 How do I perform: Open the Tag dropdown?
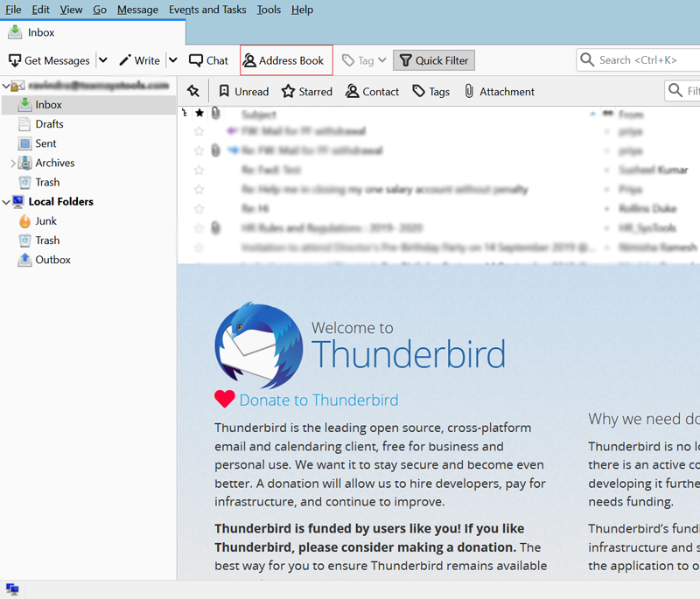coord(363,60)
